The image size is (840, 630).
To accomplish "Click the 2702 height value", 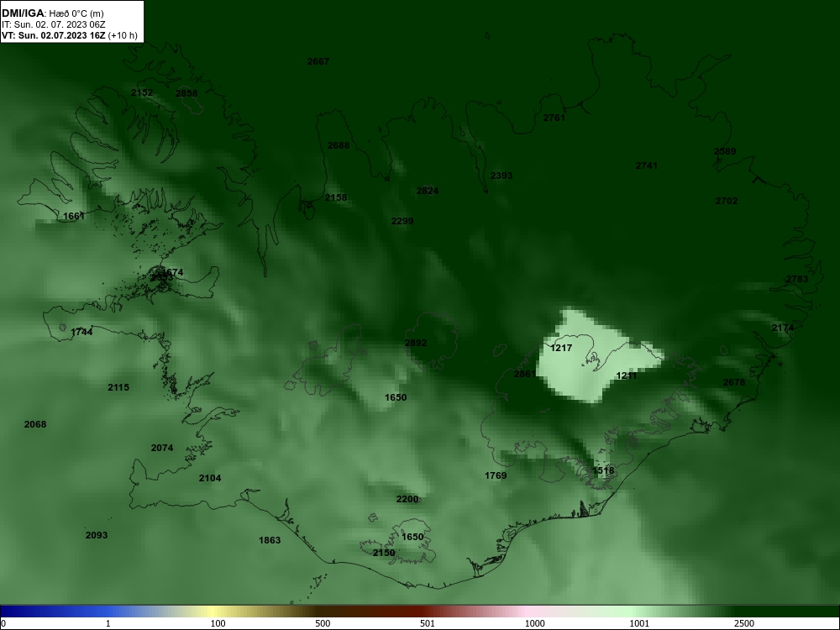I will click(727, 201).
